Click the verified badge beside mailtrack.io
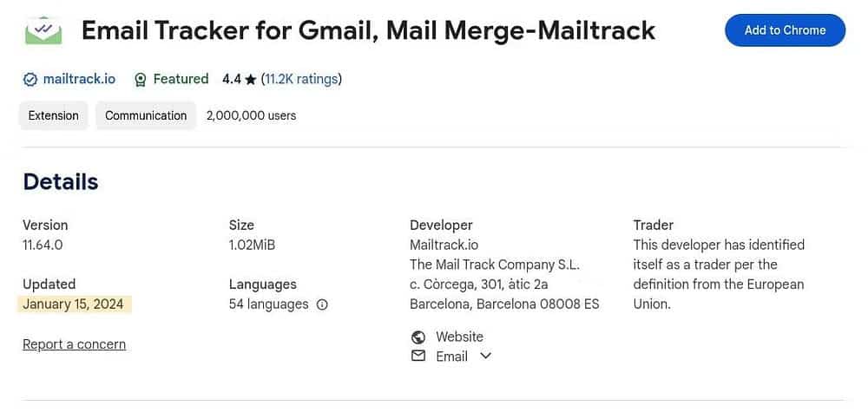Viewport: 868px width, 412px height. [x=30, y=80]
